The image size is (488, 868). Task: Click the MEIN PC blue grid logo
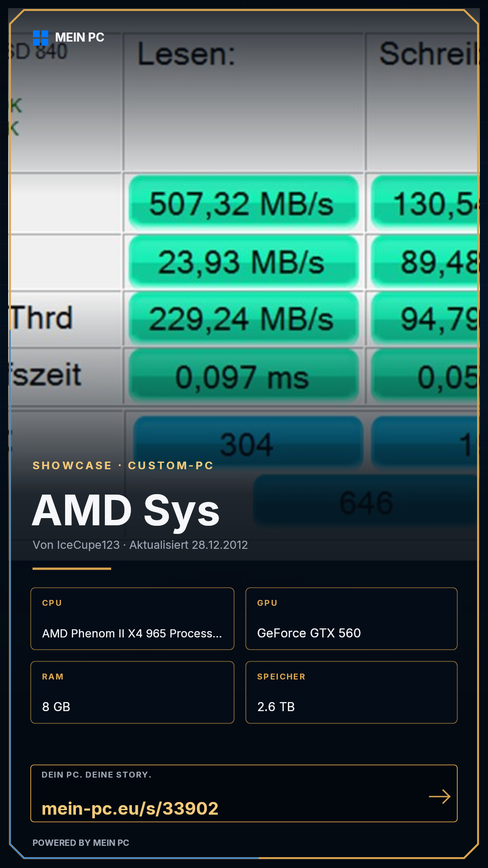[41, 38]
